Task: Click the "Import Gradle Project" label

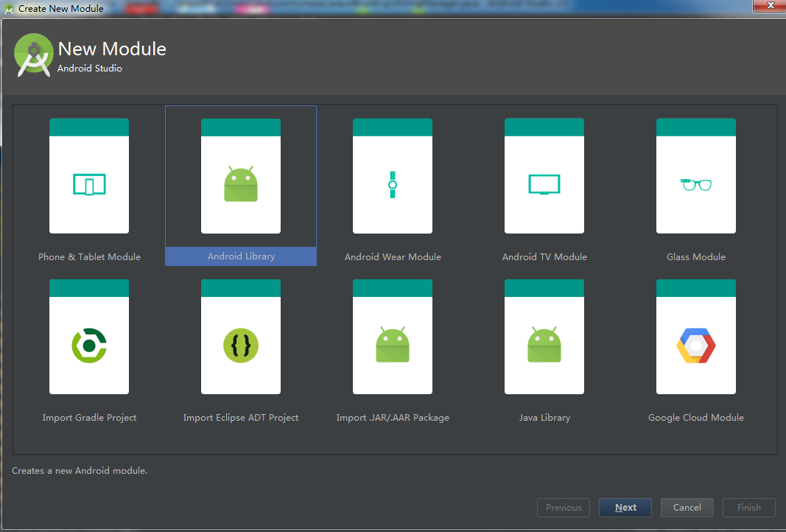Action: point(89,417)
